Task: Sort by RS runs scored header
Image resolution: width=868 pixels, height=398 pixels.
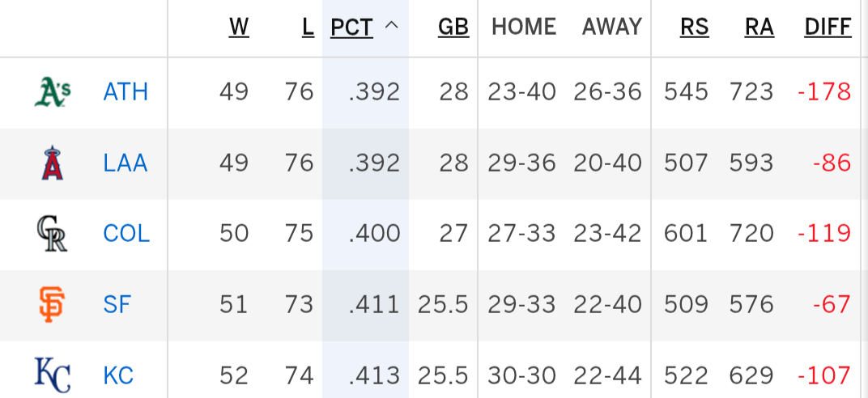Action: pyautogui.click(x=694, y=27)
